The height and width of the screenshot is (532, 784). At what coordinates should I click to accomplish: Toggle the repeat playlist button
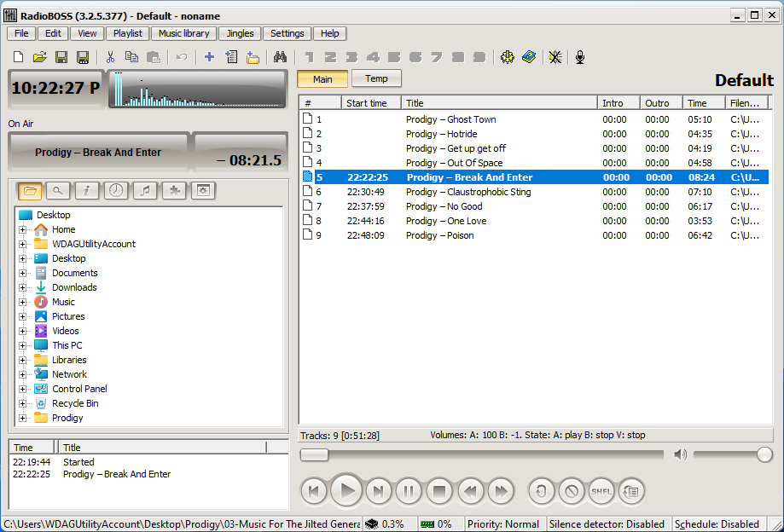pyautogui.click(x=631, y=492)
